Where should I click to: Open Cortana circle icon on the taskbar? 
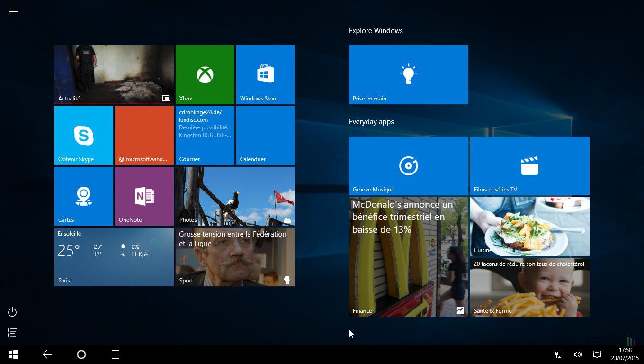[x=81, y=355]
